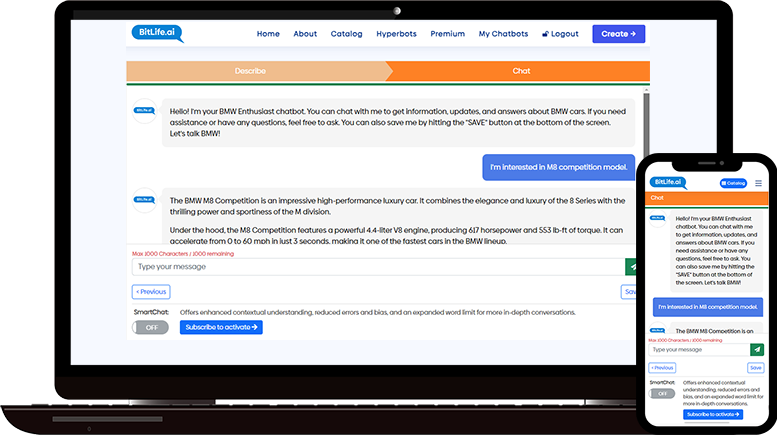
Task: Select the Chat tab on phone
Action: 706,198
